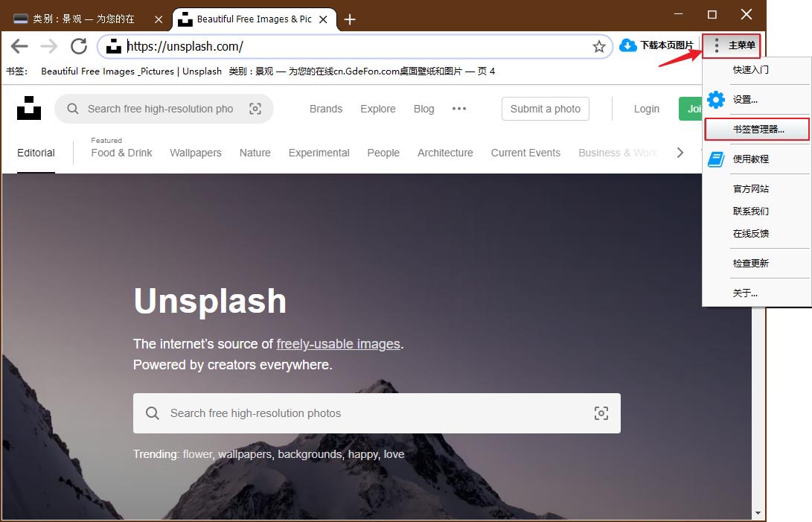This screenshot has height=522, width=812.
Task: Click the blue cloud download icon
Action: pos(628,45)
